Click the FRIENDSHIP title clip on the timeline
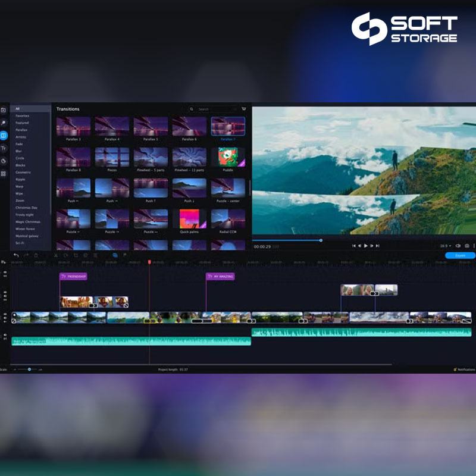This screenshot has width=476, height=476. coord(73,277)
